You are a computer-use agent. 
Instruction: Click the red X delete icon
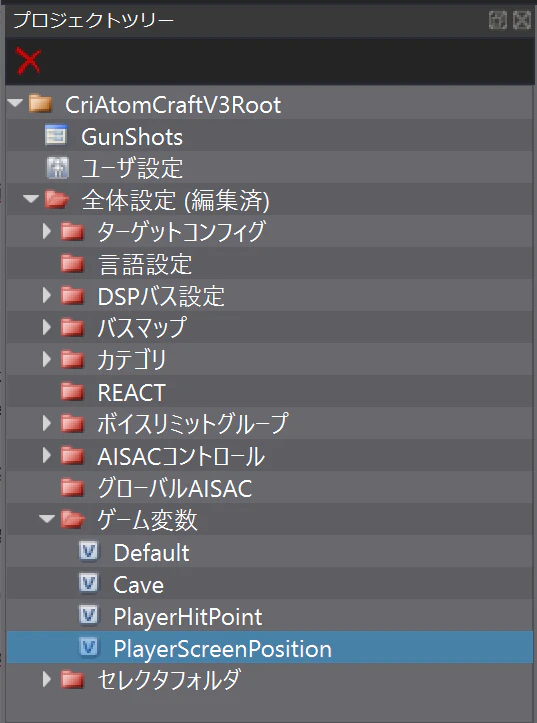28,60
